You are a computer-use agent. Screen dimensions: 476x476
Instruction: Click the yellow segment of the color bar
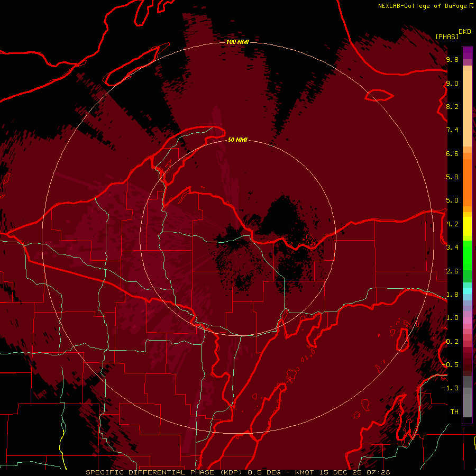pyautogui.click(x=467, y=226)
